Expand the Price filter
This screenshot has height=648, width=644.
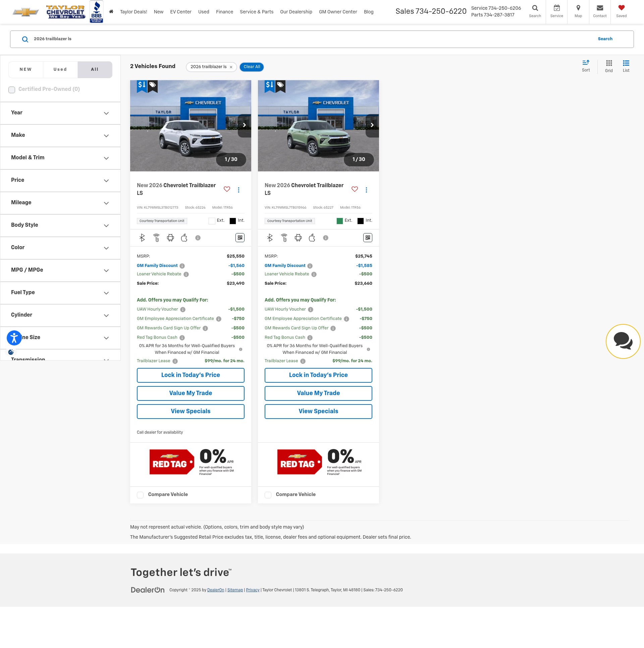pyautogui.click(x=60, y=180)
